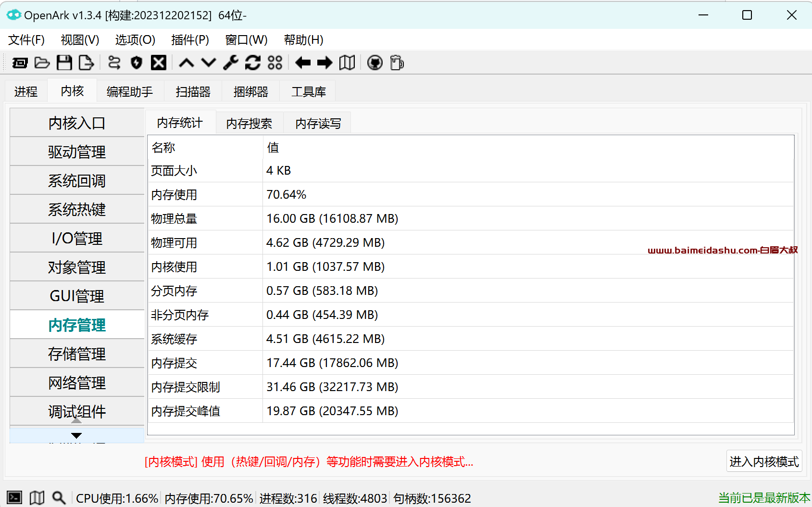Click the OpenArk logo in title bar
Screen dimensions: 812x507
[13, 15]
